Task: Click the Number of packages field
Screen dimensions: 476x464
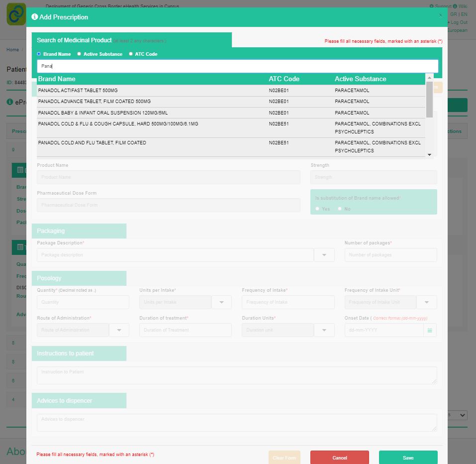Action: pos(390,255)
